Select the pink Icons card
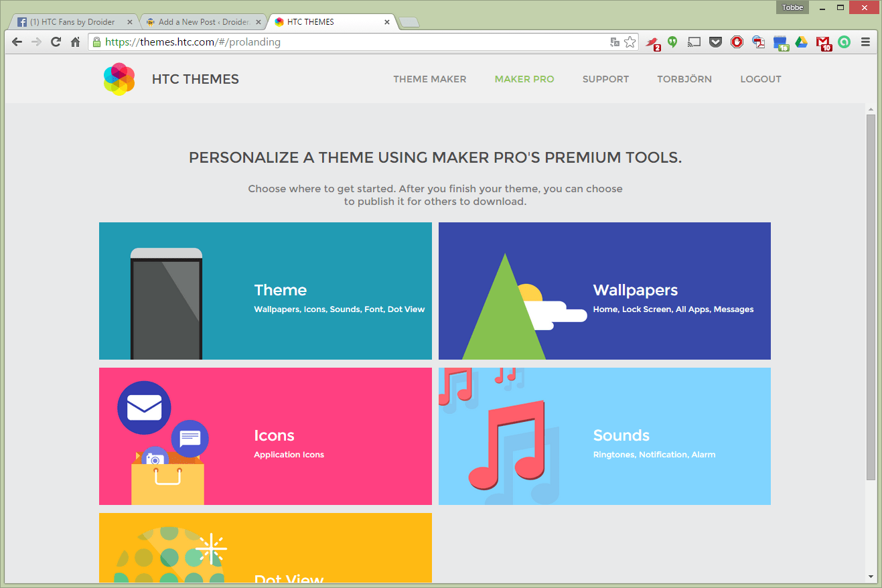The width and height of the screenshot is (882, 588). point(265,436)
